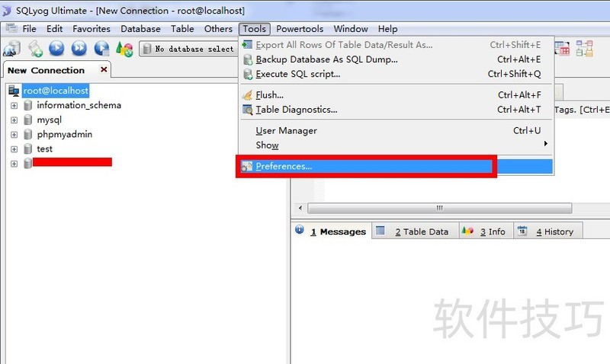Image resolution: width=610 pixels, height=364 pixels.
Task: Open the Edit menu
Action: pos(54,29)
